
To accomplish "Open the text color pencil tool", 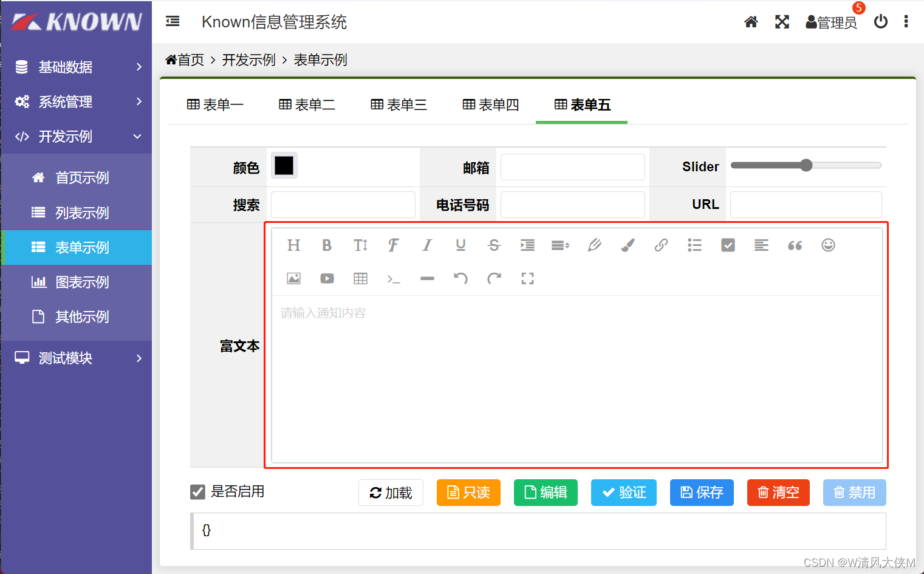I will pos(594,245).
